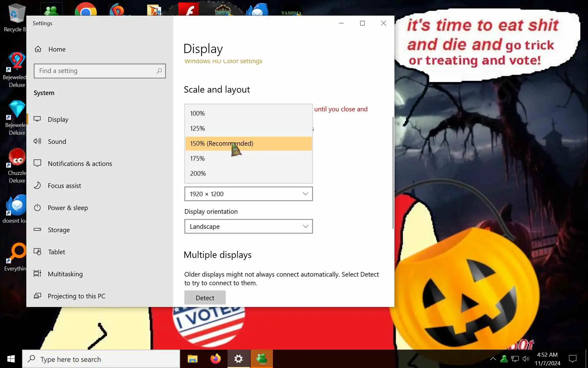The height and width of the screenshot is (368, 588).
Task: Go to Notifications & actions settings
Action: (x=80, y=163)
